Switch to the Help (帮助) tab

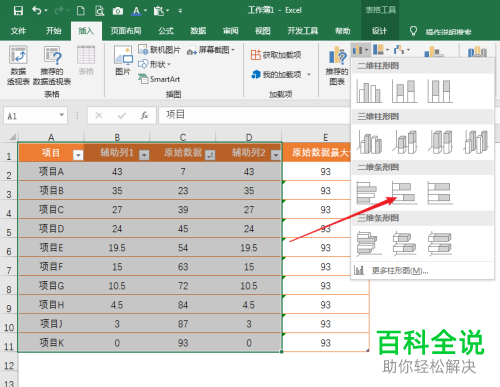[343, 31]
